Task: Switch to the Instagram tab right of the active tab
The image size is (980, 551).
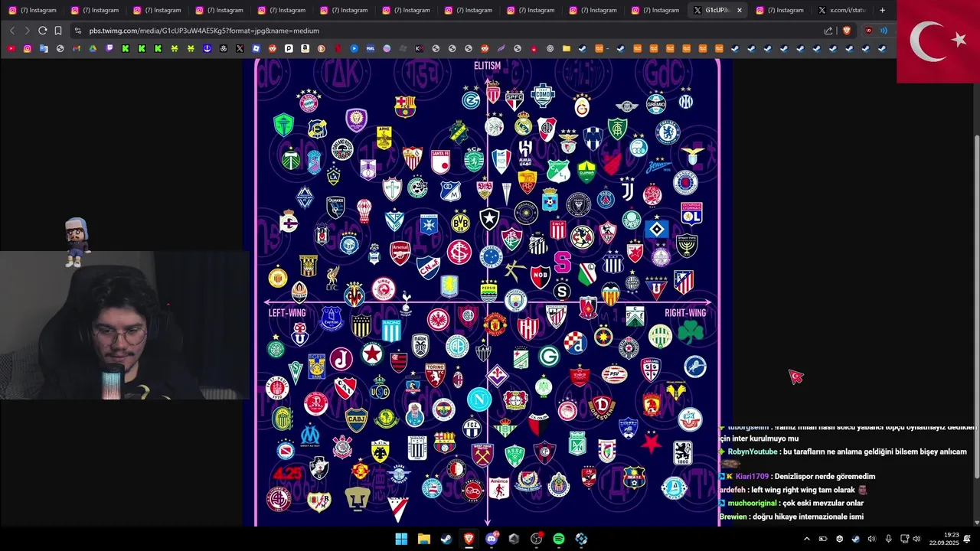Action: tap(779, 10)
